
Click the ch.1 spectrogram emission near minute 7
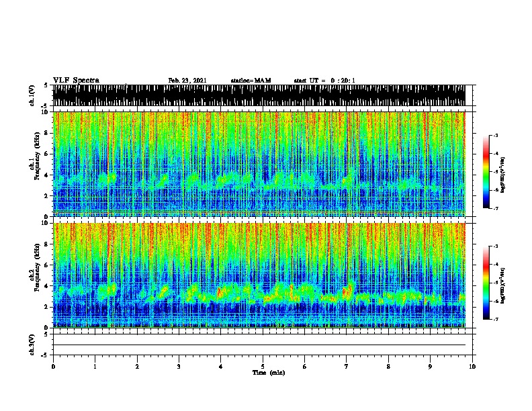[x=348, y=180]
